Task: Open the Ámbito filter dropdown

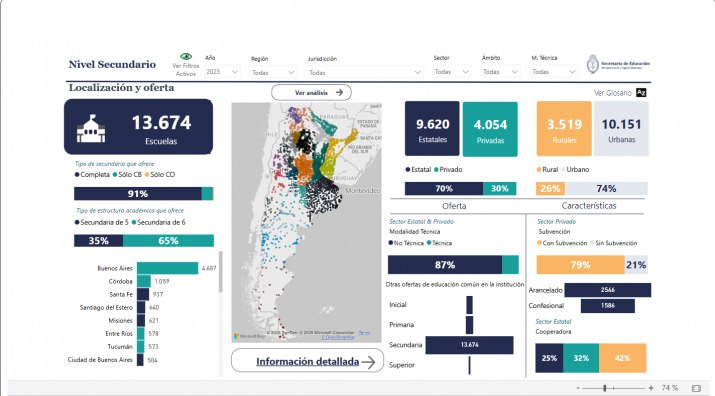Action: click(x=500, y=72)
